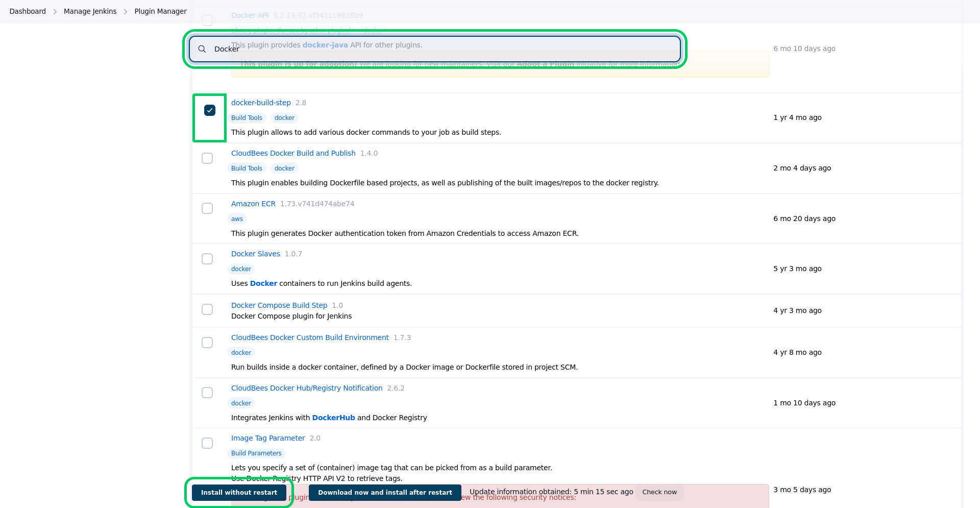Tick the Image Tag Parameter checkbox
Image resolution: width=980 pixels, height=508 pixels.
point(207,443)
